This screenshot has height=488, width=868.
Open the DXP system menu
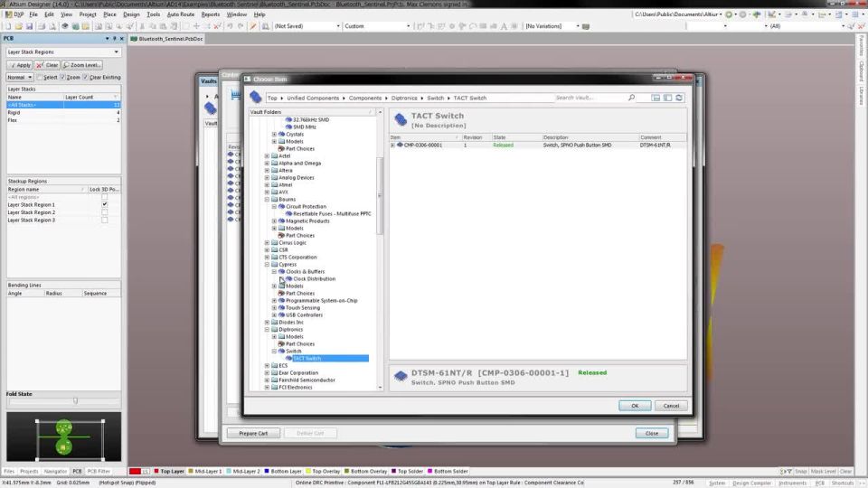click(14, 14)
